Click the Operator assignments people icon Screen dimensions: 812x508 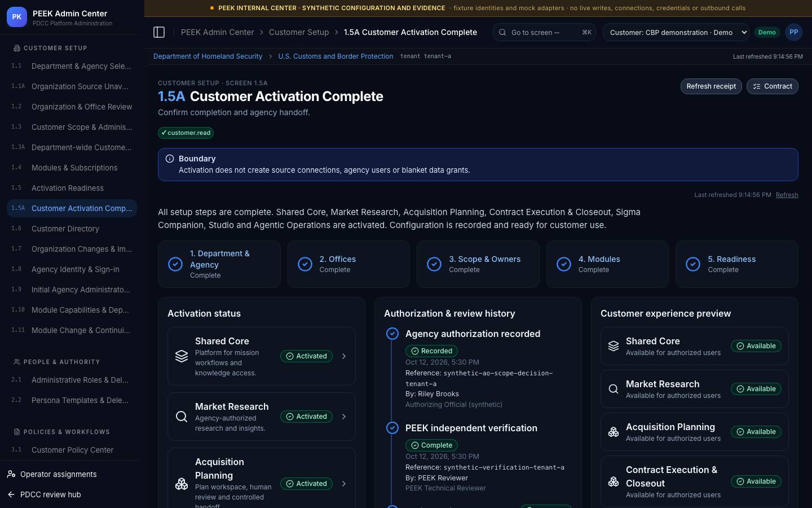coord(11,474)
